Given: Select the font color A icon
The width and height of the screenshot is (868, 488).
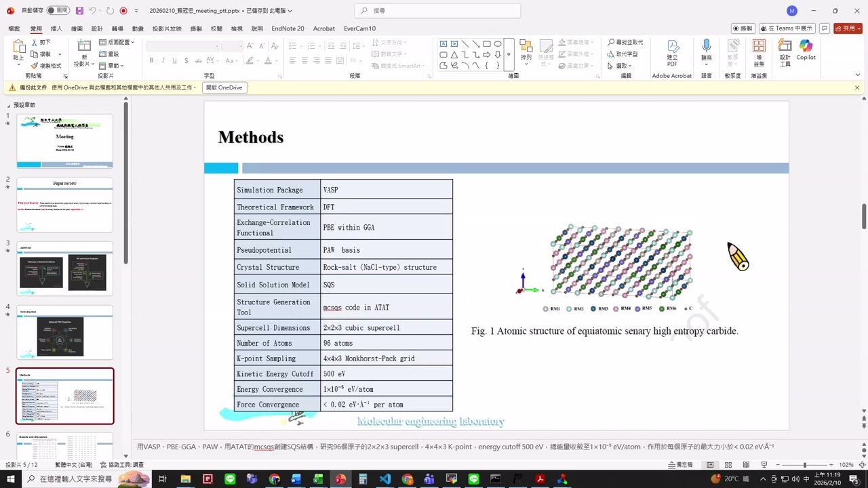Looking at the screenshot, I should (x=268, y=60).
